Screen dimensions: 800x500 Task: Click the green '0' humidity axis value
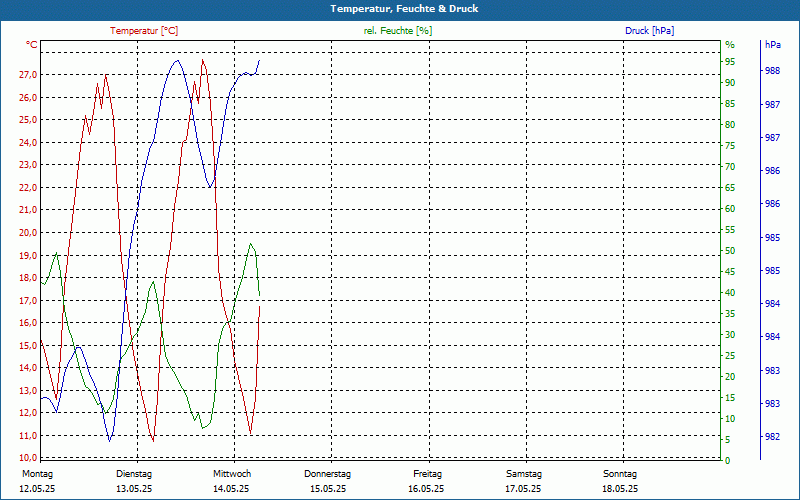point(728,460)
